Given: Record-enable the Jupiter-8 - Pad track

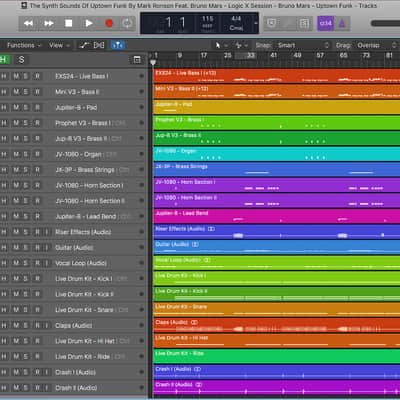Looking at the screenshot, I should click(x=37, y=107).
